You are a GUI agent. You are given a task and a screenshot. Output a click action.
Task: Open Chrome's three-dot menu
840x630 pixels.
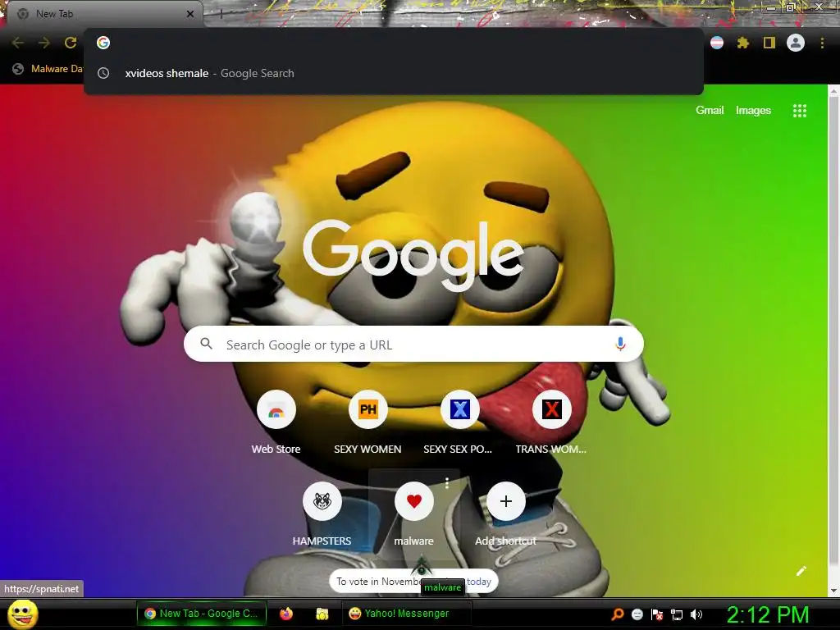[822, 43]
